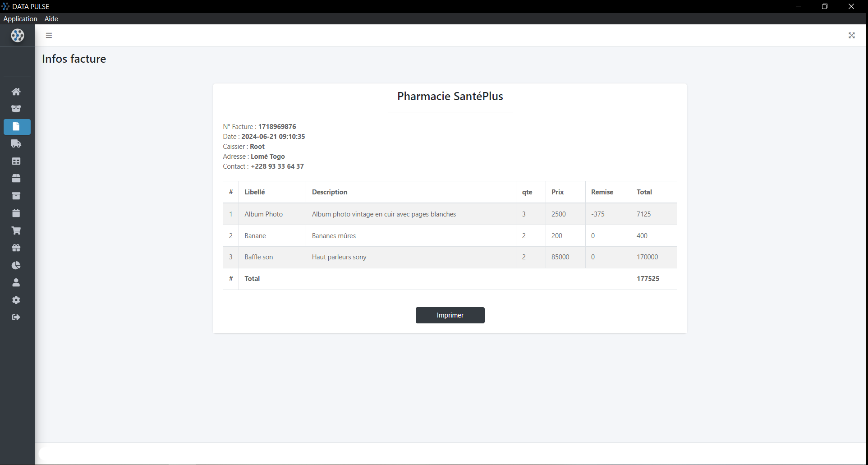Click the open box icon in sidebar

[16, 109]
